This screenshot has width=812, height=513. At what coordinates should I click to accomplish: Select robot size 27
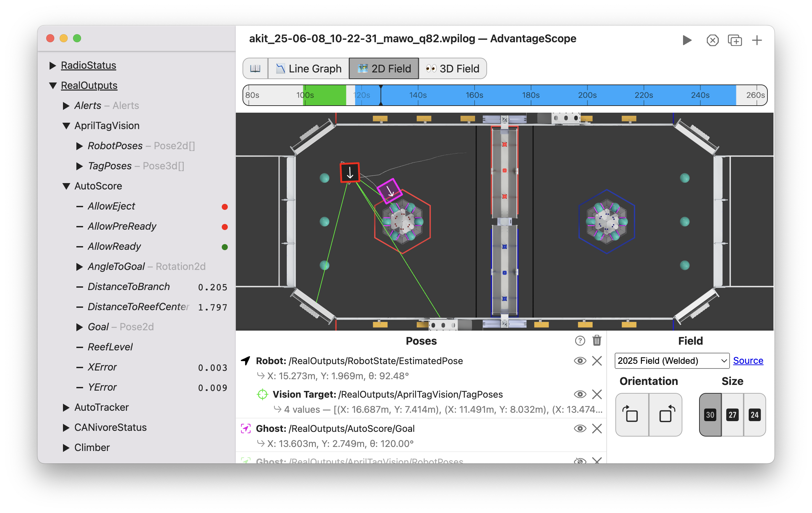(732, 415)
